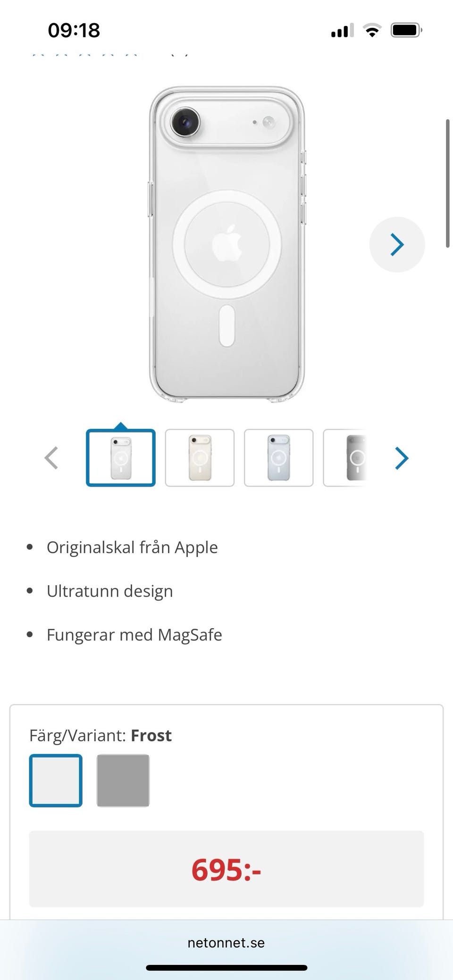Image resolution: width=453 pixels, height=980 pixels.
Task: Choose the gray color variant swatch
Action: [x=123, y=781]
